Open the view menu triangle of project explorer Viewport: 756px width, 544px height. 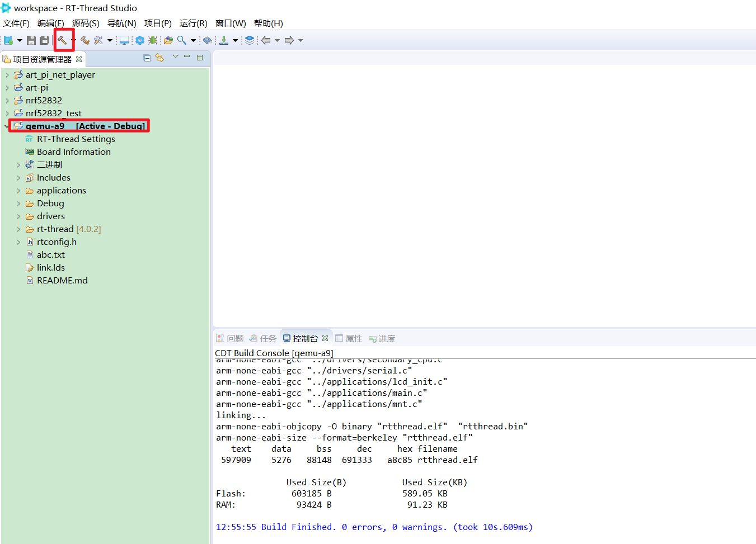pyautogui.click(x=175, y=57)
